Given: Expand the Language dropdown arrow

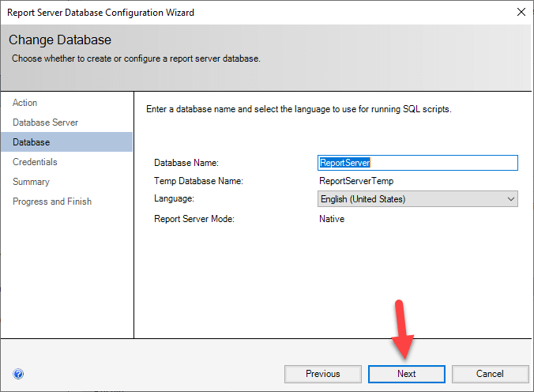Looking at the screenshot, I should (510, 199).
